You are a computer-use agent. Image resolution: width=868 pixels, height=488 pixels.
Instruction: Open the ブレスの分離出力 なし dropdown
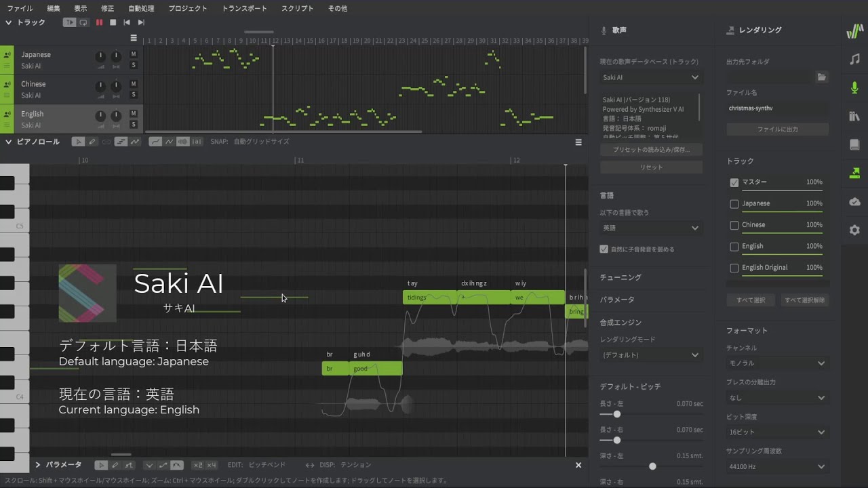777,398
